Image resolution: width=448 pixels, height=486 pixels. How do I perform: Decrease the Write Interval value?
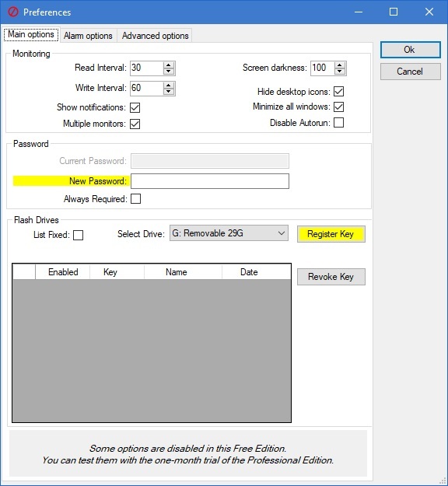pyautogui.click(x=168, y=92)
